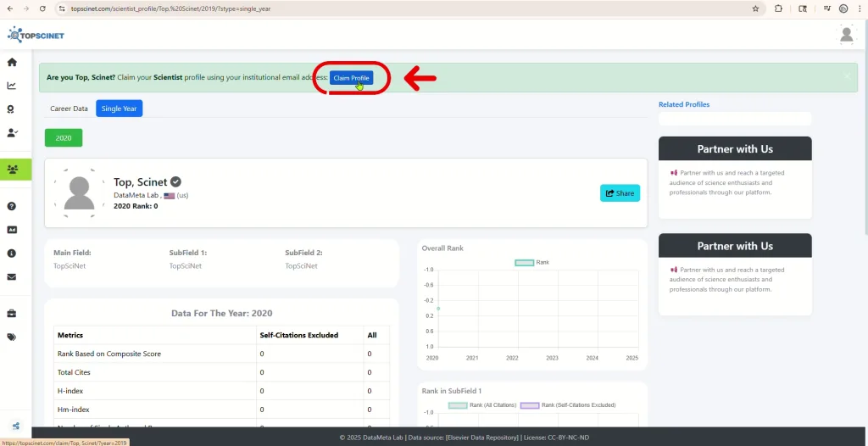Click the 2020 data point on Overall Rank chart
This screenshot has width=868, height=446.
pos(438,309)
